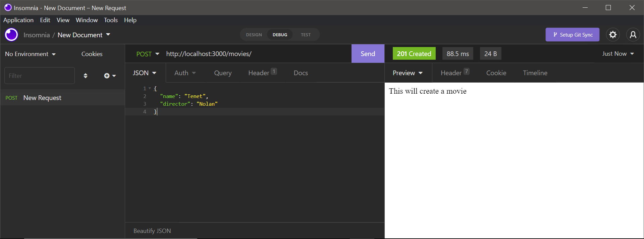Switch to the request Header tab
The width and height of the screenshot is (644, 239).
pos(262,73)
